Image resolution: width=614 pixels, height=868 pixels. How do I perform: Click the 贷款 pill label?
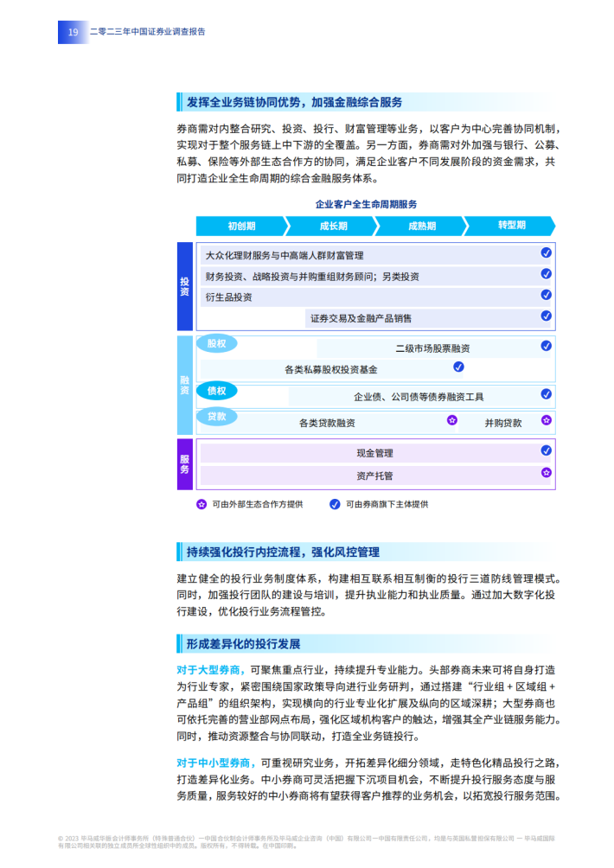tap(216, 417)
